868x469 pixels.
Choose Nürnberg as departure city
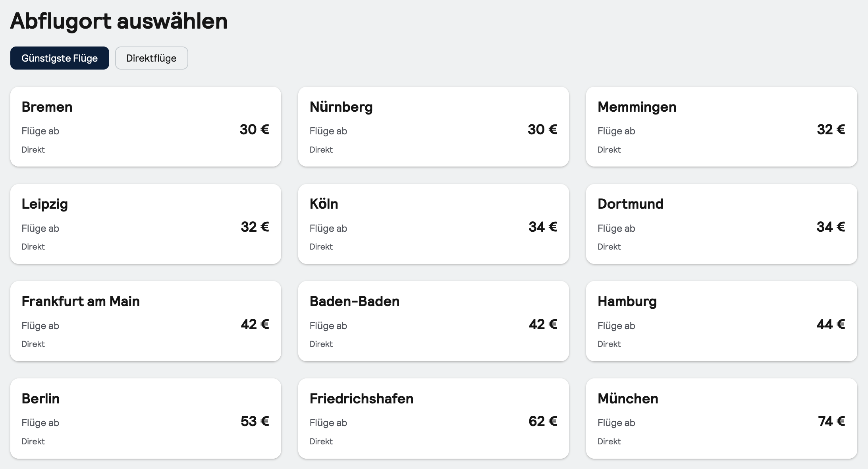(433, 126)
